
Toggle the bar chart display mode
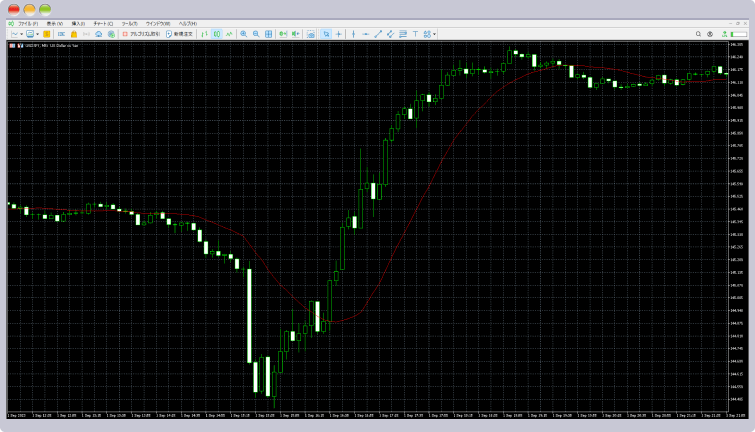click(x=204, y=34)
